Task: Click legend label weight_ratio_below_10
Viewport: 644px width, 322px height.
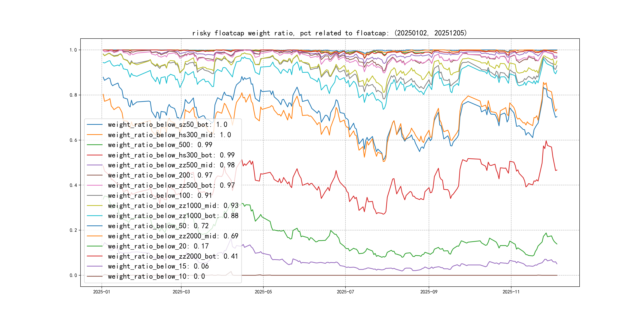Action: [x=156, y=276]
